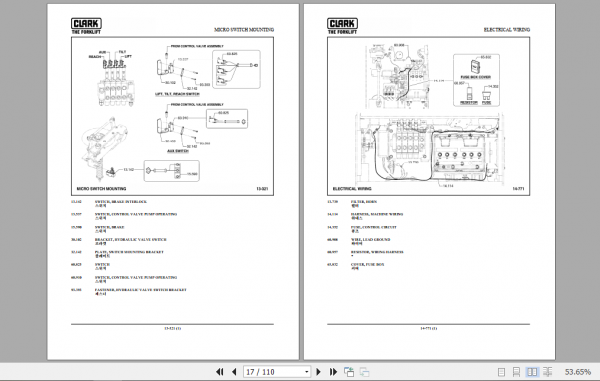Click the WIRE, LEAD GROUND row
Viewport: 600px width, 381px height.
(359, 241)
